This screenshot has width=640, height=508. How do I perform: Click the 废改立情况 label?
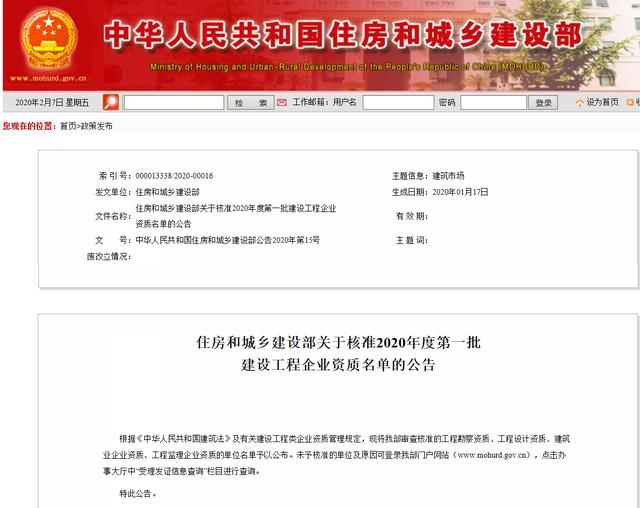click(109, 256)
